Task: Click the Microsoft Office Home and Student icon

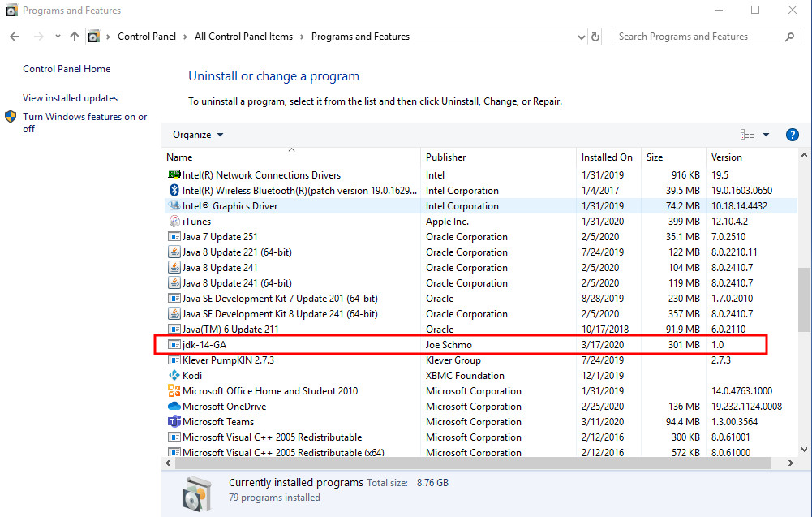Action: [x=174, y=390]
